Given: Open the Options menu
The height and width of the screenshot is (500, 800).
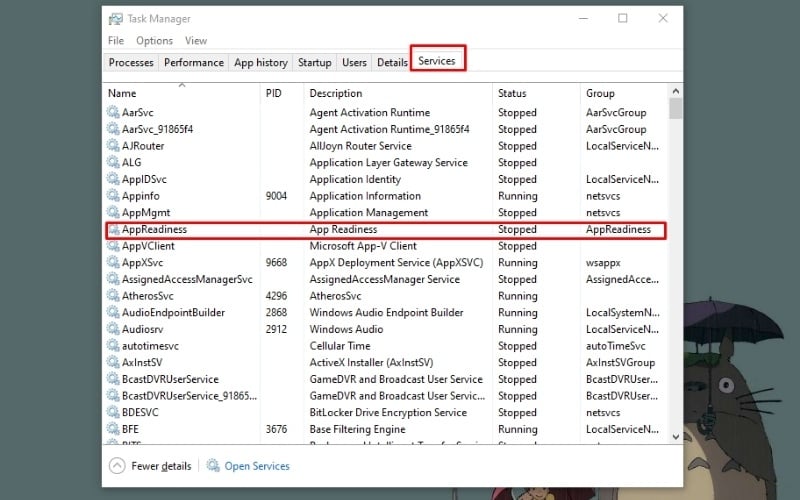Looking at the screenshot, I should tap(154, 41).
